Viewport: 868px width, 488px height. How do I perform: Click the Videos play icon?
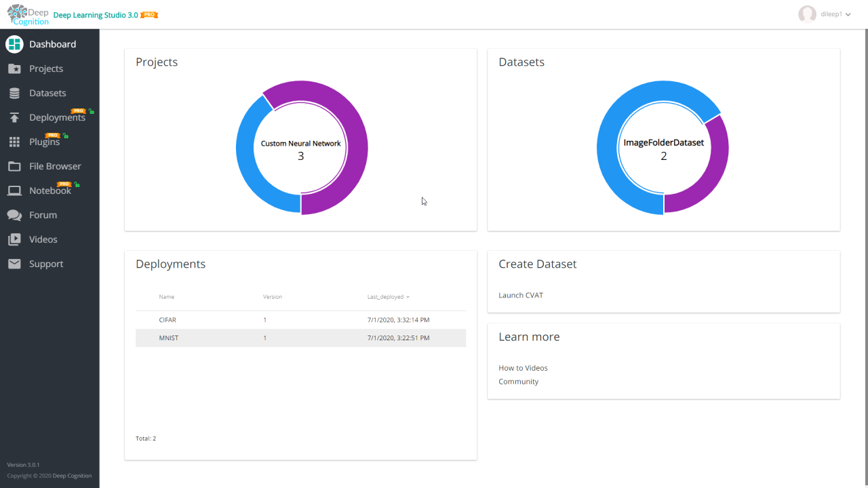point(14,239)
